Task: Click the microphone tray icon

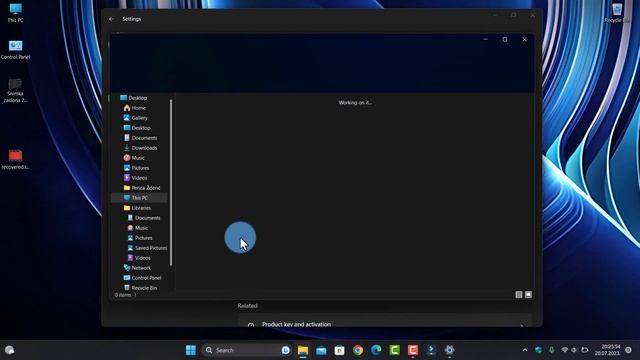Action: [551, 350]
